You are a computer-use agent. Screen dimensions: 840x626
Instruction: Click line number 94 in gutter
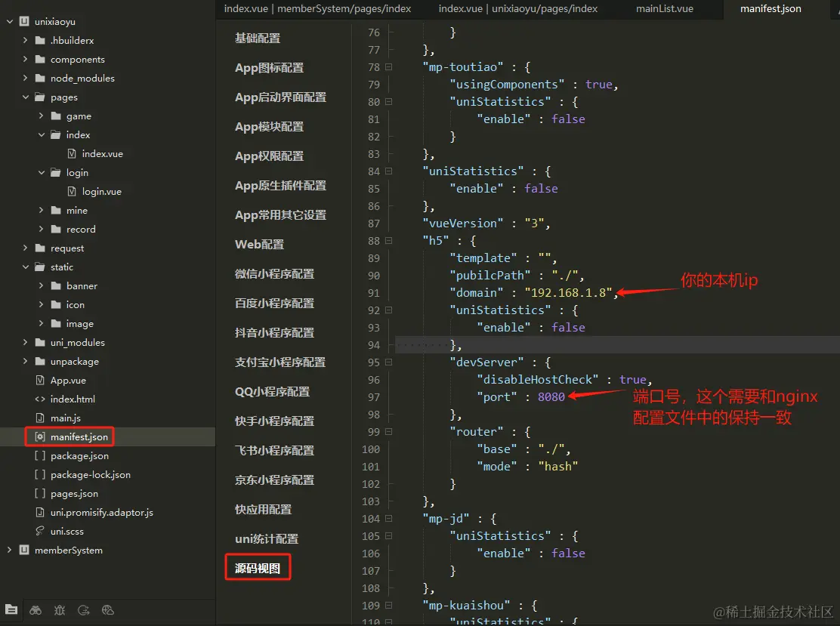click(373, 345)
